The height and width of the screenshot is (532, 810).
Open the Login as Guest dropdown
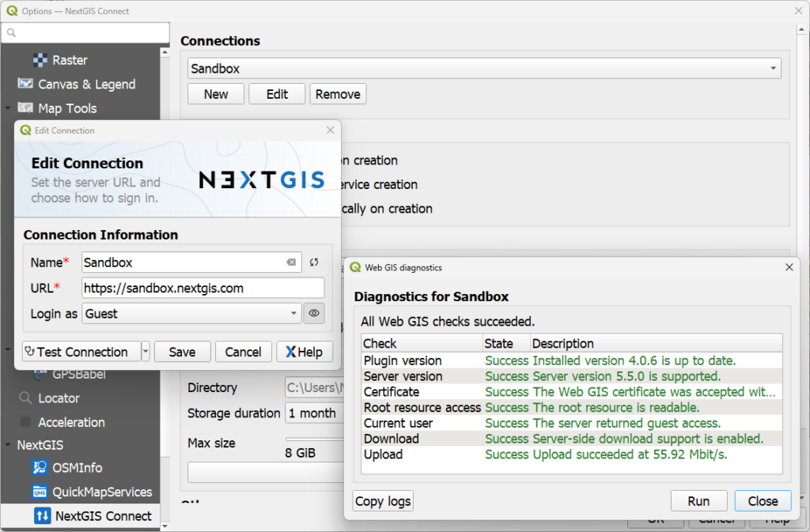[191, 313]
